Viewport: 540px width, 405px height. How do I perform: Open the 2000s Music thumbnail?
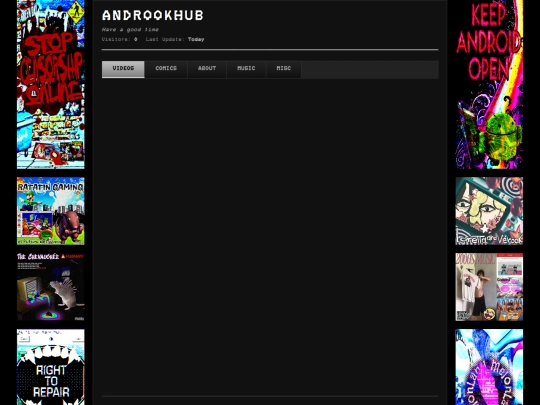489,287
